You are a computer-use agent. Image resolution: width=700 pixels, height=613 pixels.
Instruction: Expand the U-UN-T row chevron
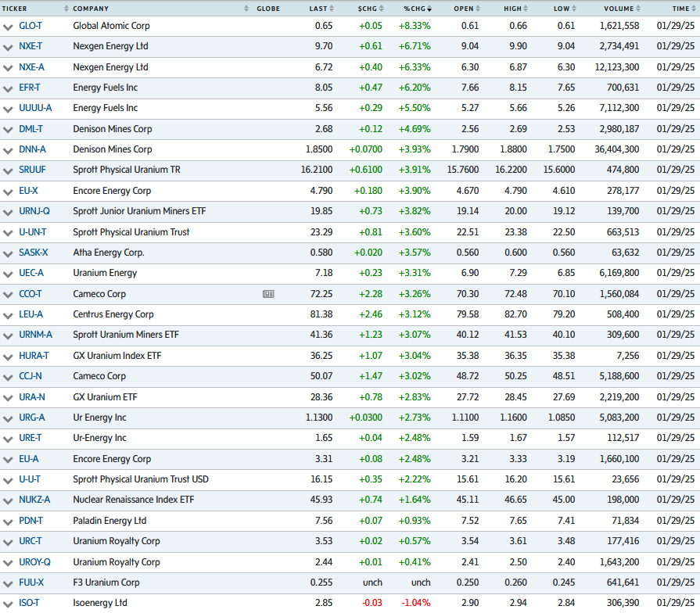click(x=8, y=233)
